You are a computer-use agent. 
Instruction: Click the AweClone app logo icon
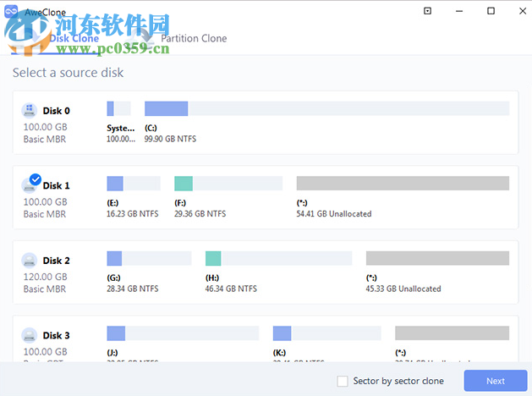point(11,11)
